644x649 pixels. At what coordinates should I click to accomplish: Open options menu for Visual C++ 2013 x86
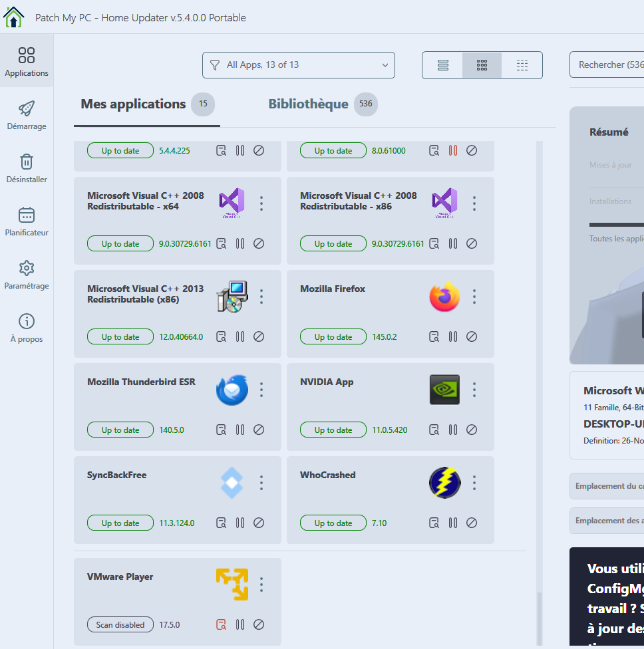click(x=261, y=297)
